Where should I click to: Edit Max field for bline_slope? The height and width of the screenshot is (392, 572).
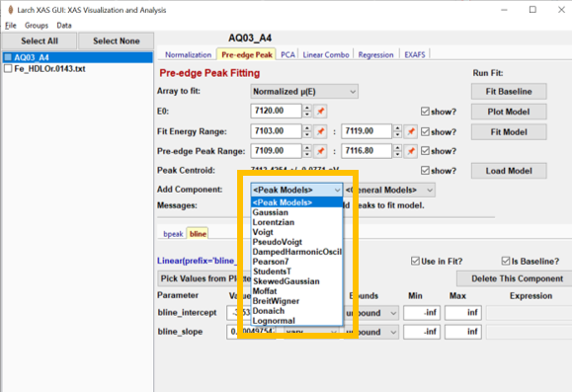point(463,332)
